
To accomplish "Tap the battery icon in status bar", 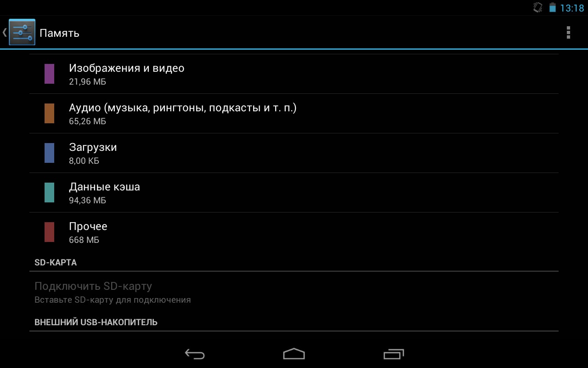I will coord(552,8).
